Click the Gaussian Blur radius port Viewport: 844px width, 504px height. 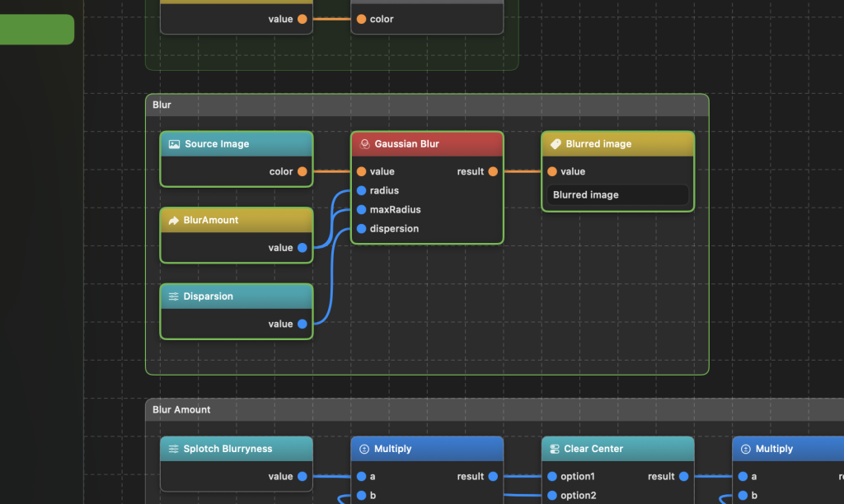click(x=361, y=190)
